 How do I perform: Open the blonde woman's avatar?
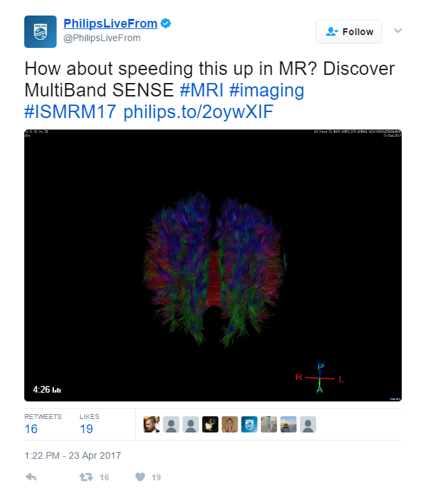point(230,424)
